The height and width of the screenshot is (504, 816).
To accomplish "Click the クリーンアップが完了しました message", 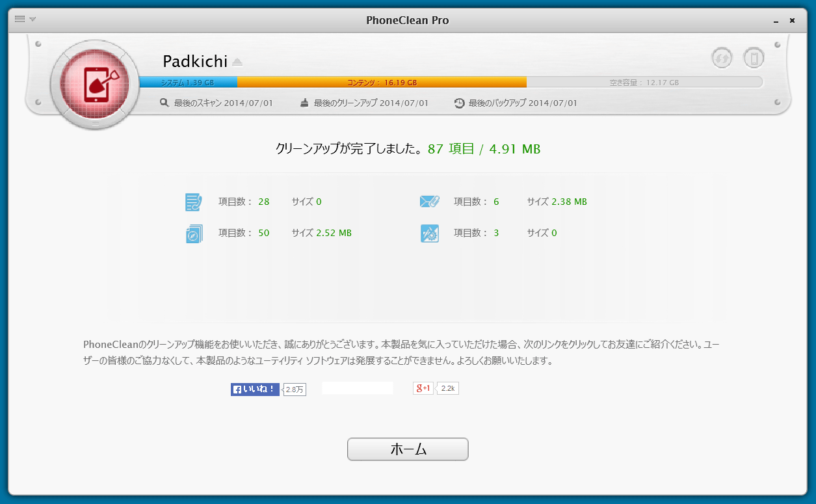I will (x=350, y=149).
